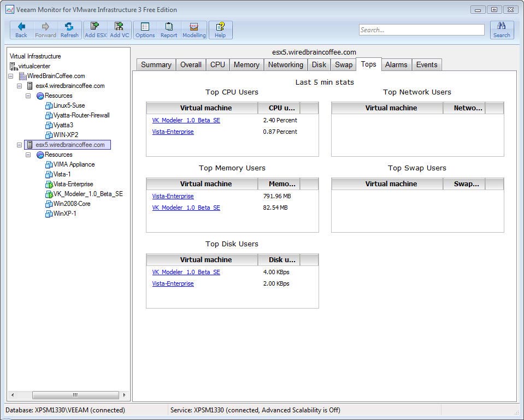The height and width of the screenshot is (420, 524).
Task: Collapse the WiredBrainCoffee.com datacenter node
Action: click(x=11, y=76)
